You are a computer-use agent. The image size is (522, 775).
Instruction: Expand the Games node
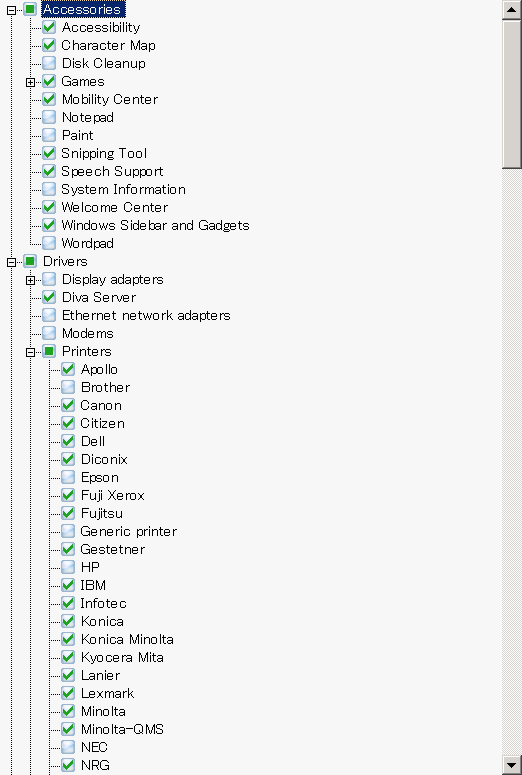[x=30, y=82]
